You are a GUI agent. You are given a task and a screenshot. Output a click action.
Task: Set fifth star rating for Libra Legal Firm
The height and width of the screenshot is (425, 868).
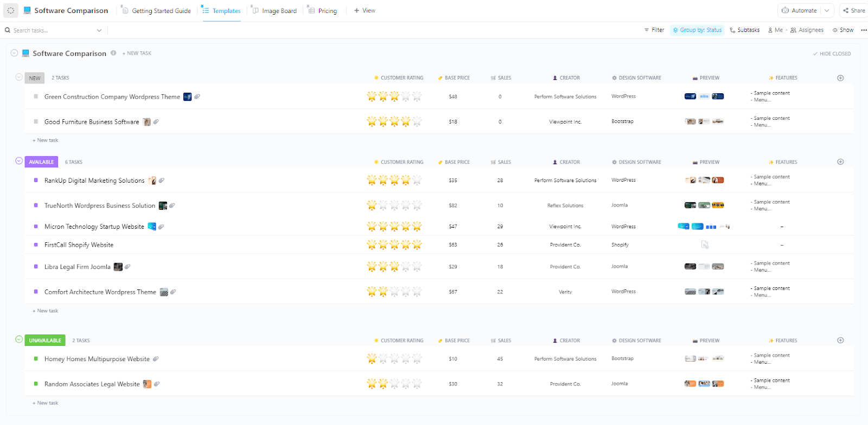(417, 267)
